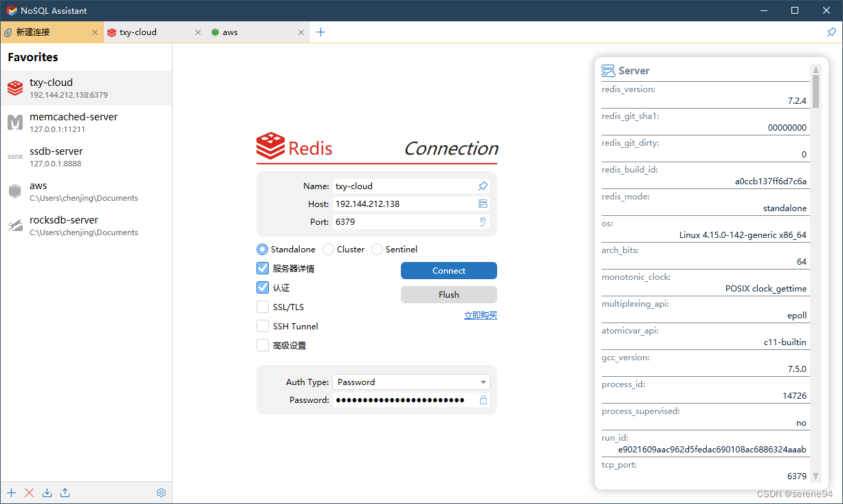Close the aws tab

click(301, 32)
